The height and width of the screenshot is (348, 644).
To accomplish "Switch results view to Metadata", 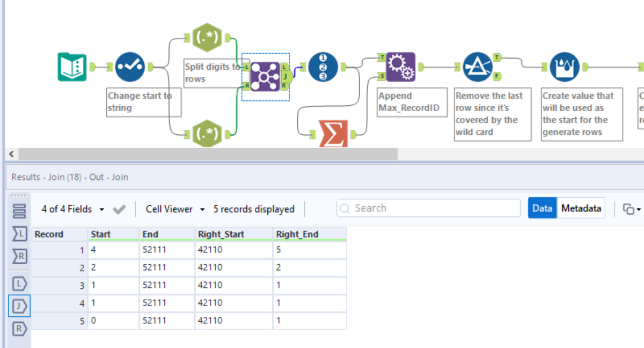I will coord(581,208).
